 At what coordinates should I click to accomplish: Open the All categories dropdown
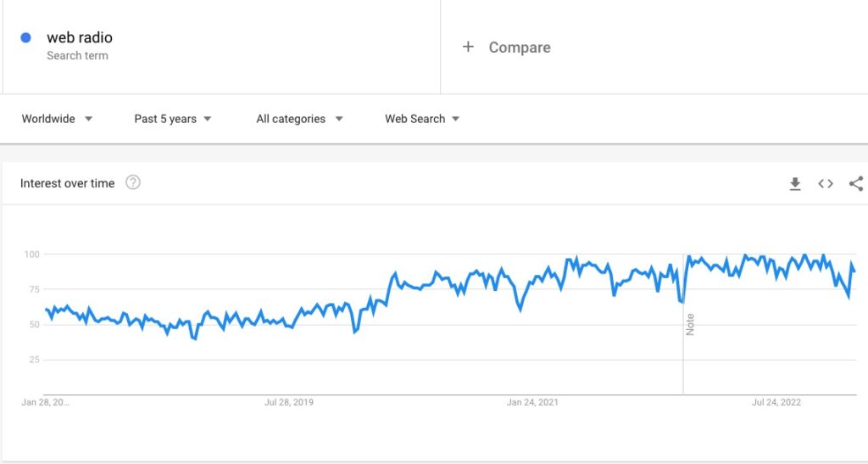click(299, 119)
